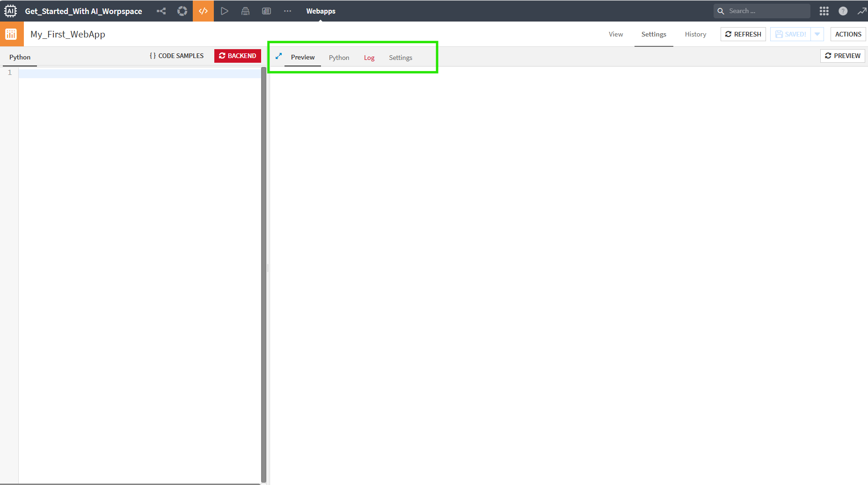Image resolution: width=868 pixels, height=485 pixels.
Task: Click the Webapps breadcrumb label
Action: [x=321, y=11]
